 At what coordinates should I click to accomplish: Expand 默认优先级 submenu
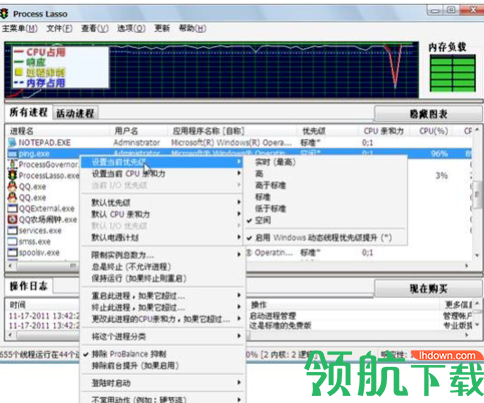(x=163, y=202)
